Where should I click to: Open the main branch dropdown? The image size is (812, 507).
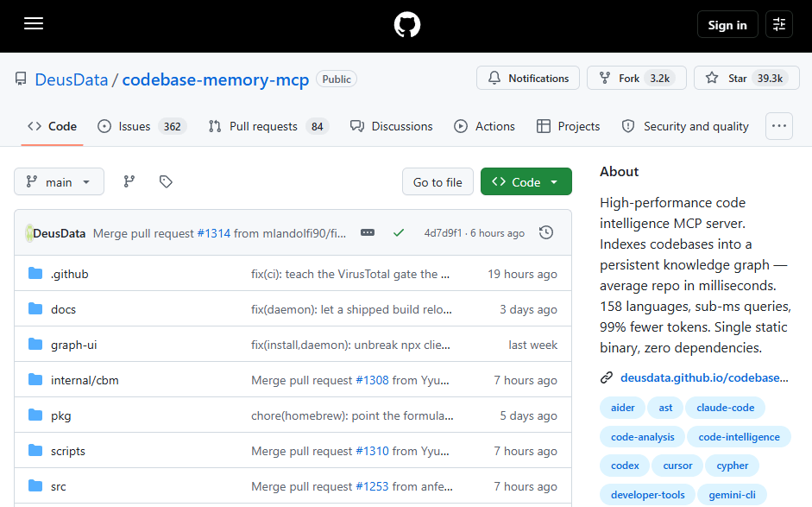59,181
